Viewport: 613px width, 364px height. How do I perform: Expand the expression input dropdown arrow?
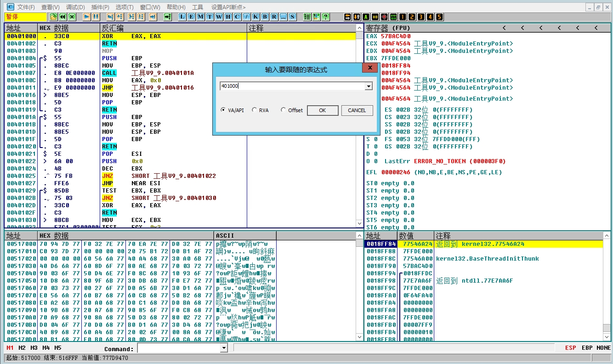(368, 86)
